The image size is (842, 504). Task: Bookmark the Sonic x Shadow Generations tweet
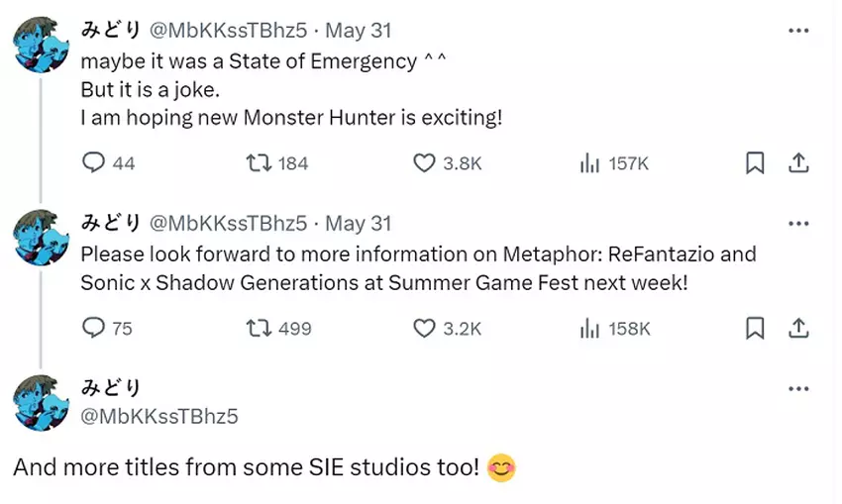[755, 328]
